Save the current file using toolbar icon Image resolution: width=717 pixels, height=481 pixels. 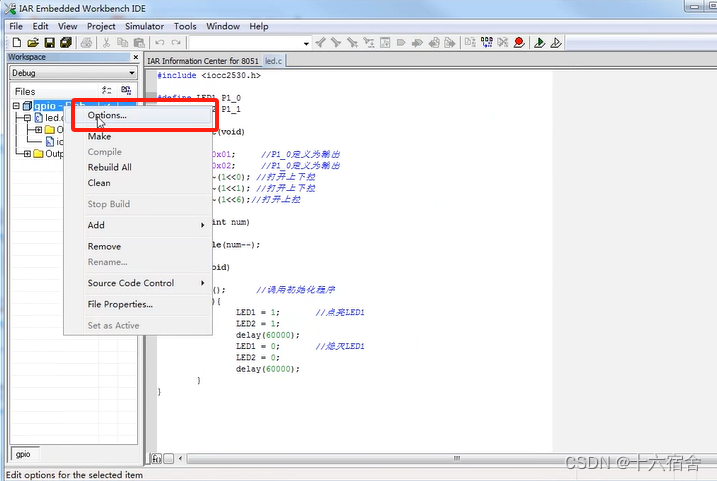click(x=49, y=43)
